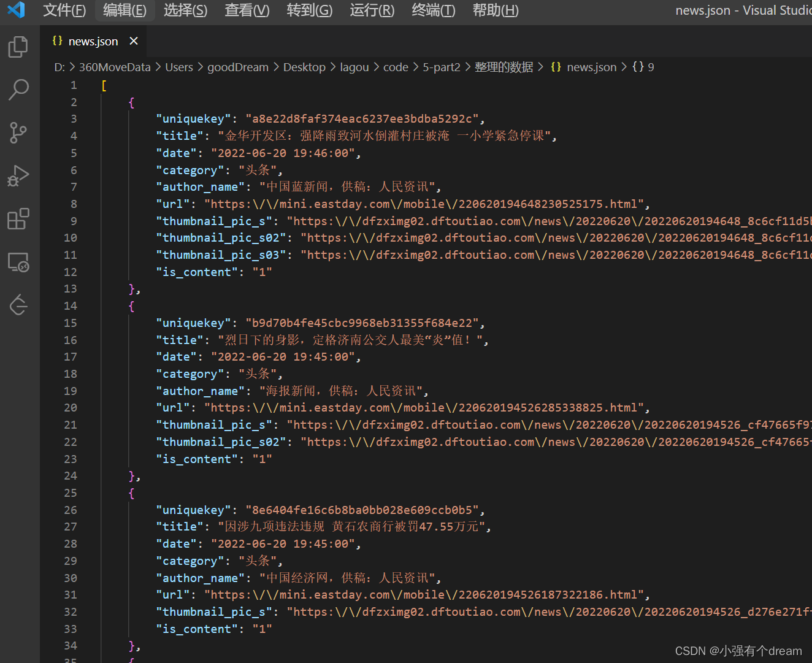Open the thumbnail_pic_s02 URL on line 10
The image size is (812, 663).
pos(559,238)
